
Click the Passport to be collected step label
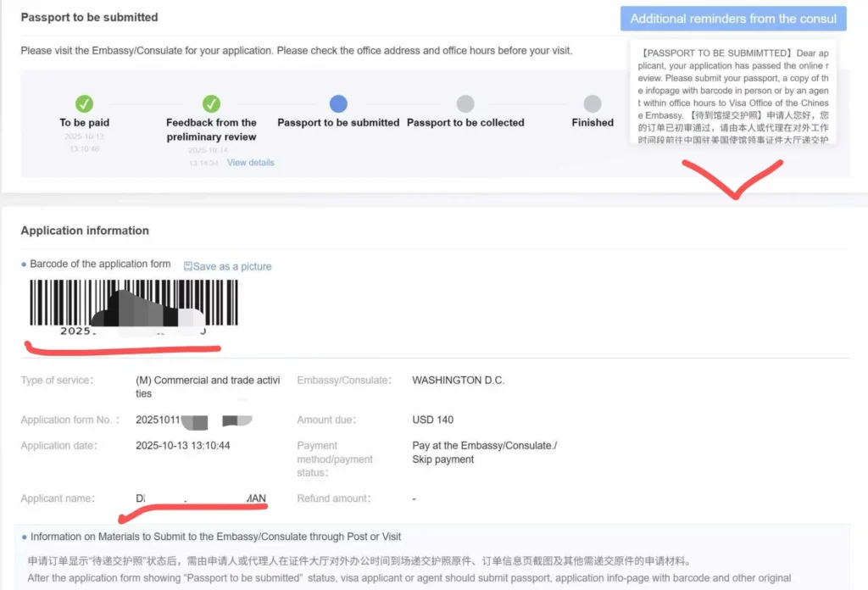465,123
